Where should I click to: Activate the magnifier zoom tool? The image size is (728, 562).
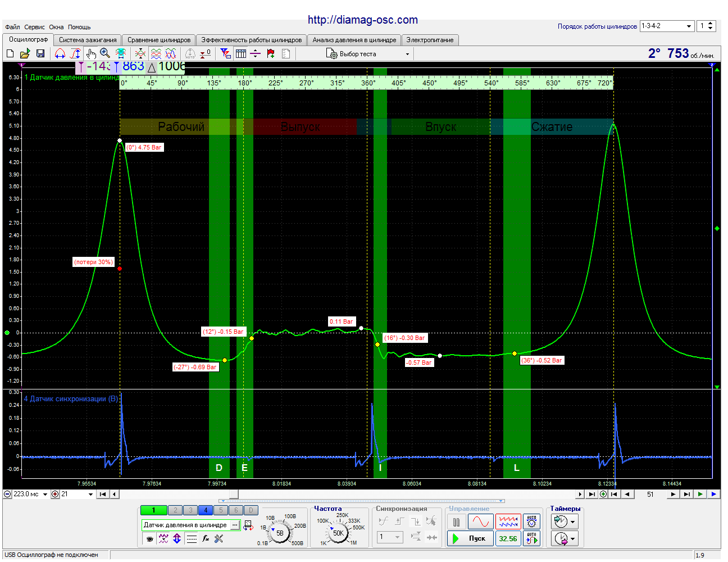pyautogui.click(x=105, y=53)
